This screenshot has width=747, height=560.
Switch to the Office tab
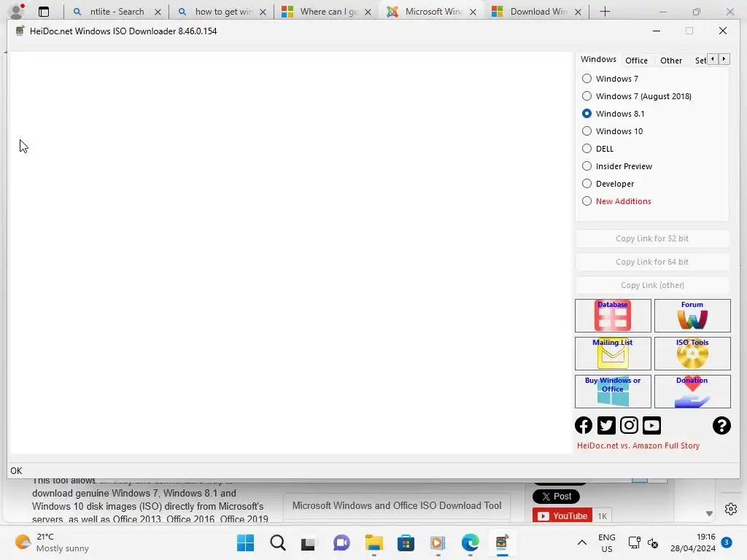636,61
